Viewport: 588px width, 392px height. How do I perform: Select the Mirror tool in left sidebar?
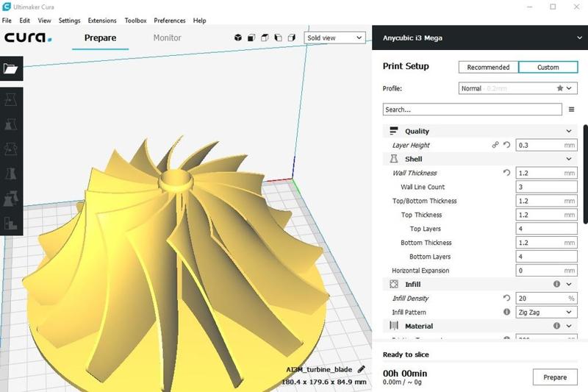(11, 174)
